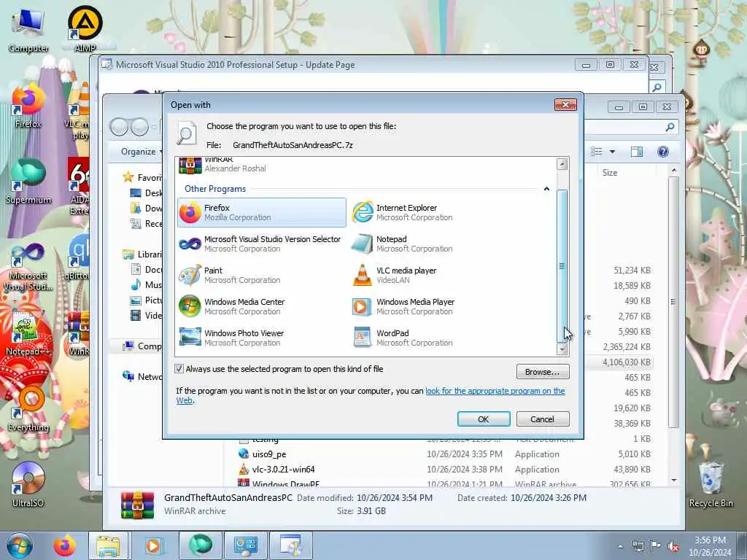Screen dimensions: 747x560
Task: Pick Notepad from the program list
Action: (x=433, y=244)
